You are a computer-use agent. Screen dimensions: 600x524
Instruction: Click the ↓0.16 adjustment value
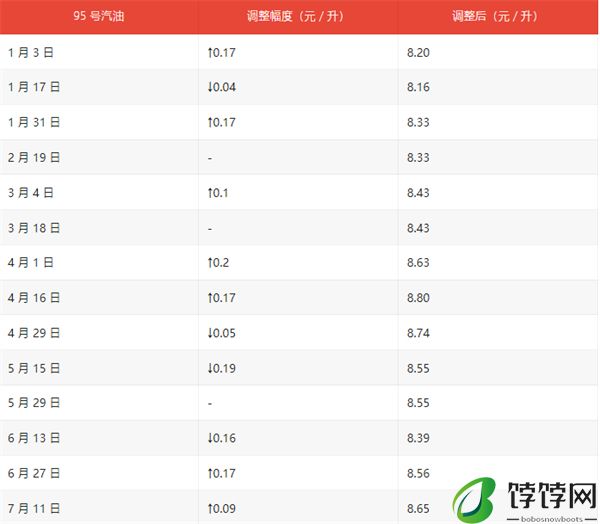tap(222, 438)
